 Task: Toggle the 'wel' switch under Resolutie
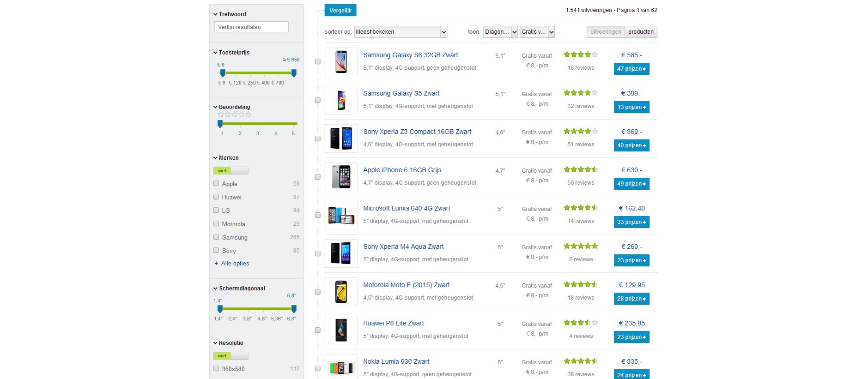(x=231, y=356)
